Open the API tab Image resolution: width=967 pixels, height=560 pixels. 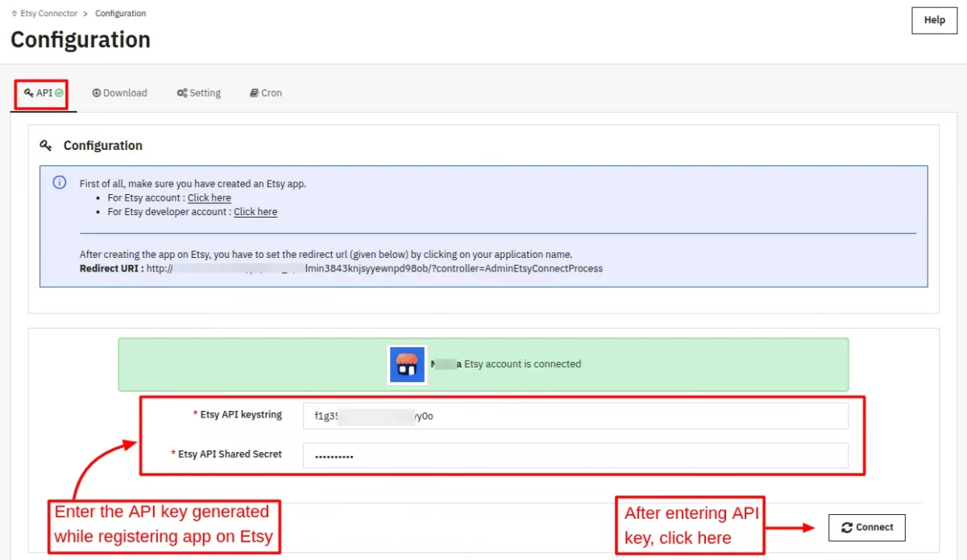point(44,93)
